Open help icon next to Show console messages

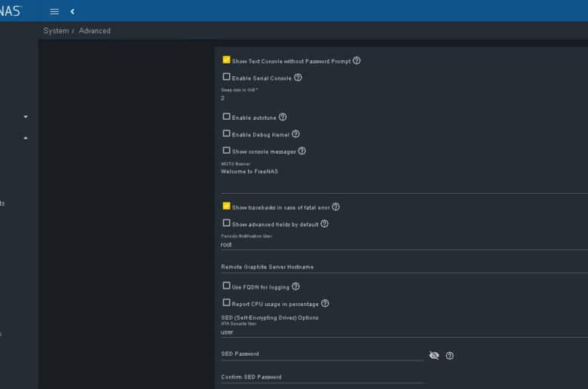(x=302, y=151)
